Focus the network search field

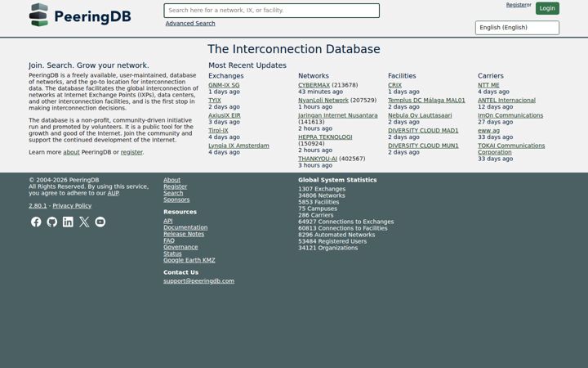[271, 11]
